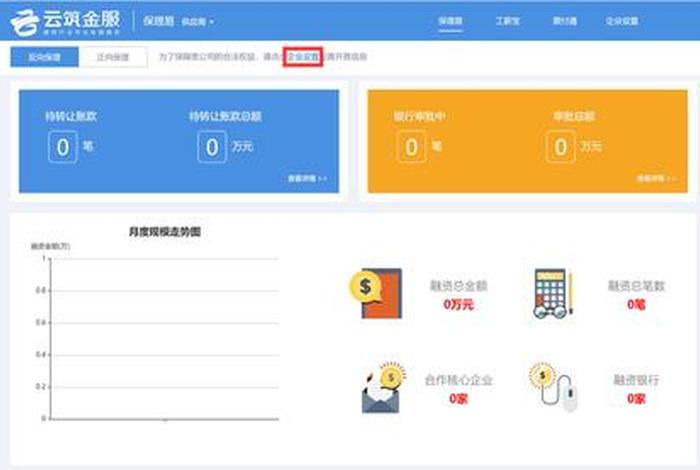Click the 合作核心企业 label
This screenshot has width=700, height=470.
point(458,380)
